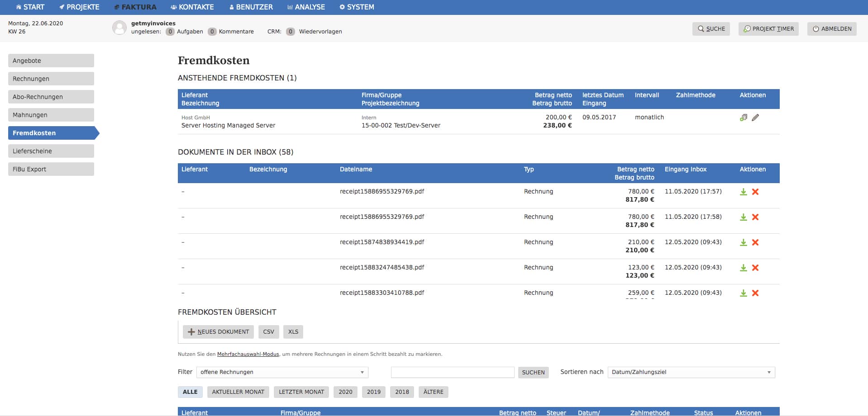Open the SYSTEM menu
This screenshot has height=416, width=868.
point(357,7)
